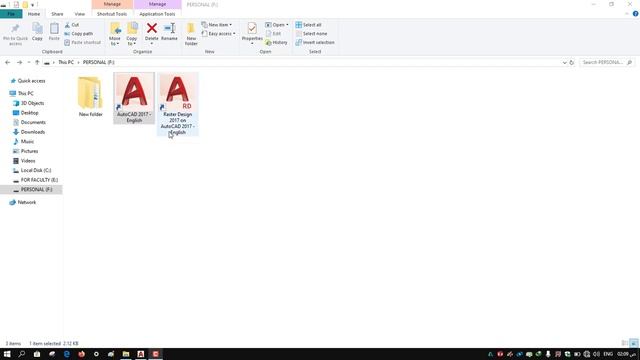Go back in folder navigation
Image resolution: width=640 pixels, height=360 pixels.
8,62
